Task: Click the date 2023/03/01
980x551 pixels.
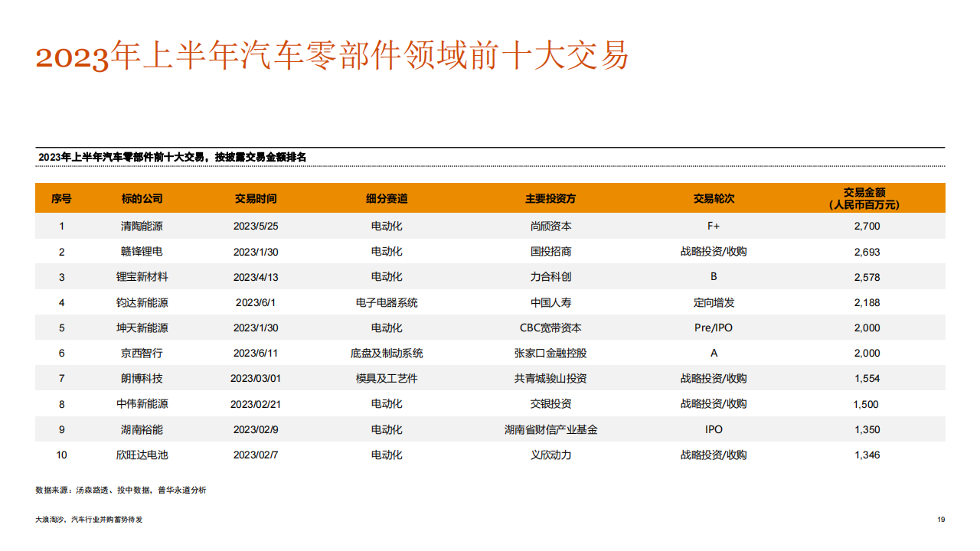Action: tap(256, 378)
